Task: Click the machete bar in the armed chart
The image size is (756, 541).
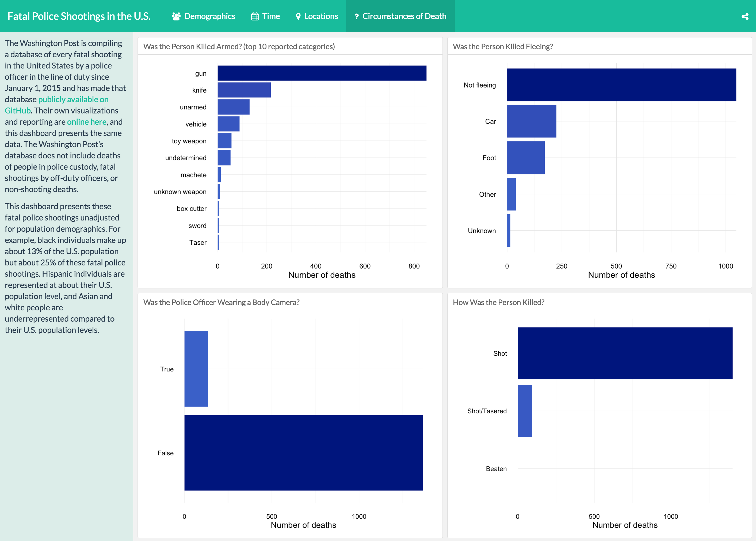Action: (219, 174)
